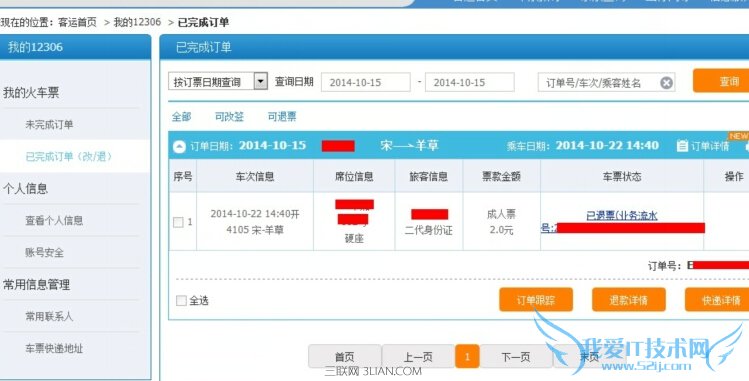
Task: Go to 上一页 previous page
Action: tap(418, 357)
